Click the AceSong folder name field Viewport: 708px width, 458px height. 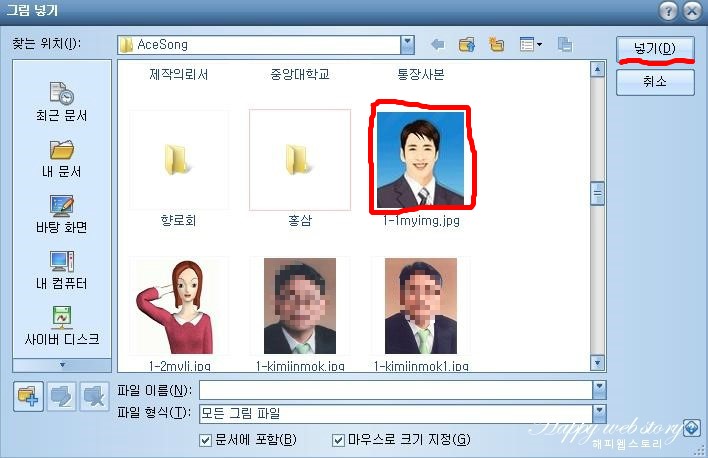pos(259,45)
